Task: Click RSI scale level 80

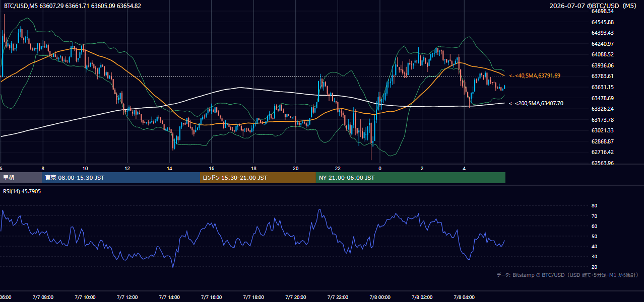Action: (x=594, y=206)
